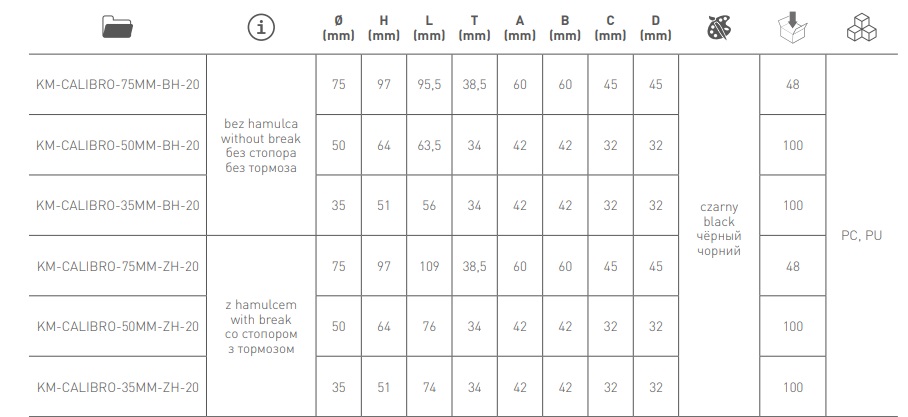Select product code KM-CALIBRO-50MM-BH-20

click(x=118, y=145)
